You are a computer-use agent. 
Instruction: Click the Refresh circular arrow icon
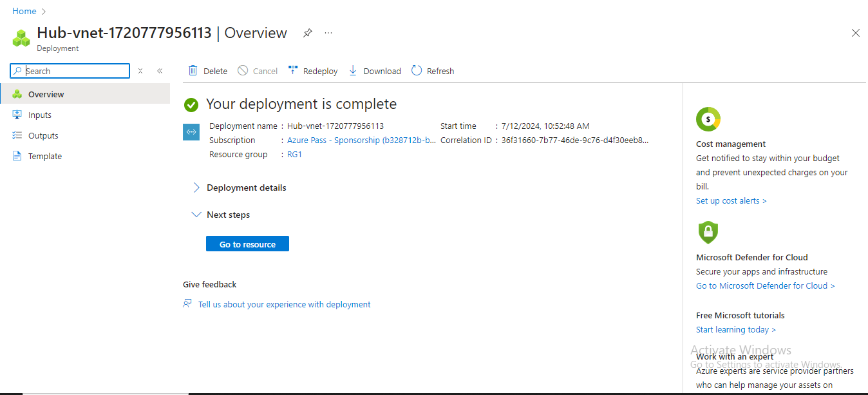(417, 70)
